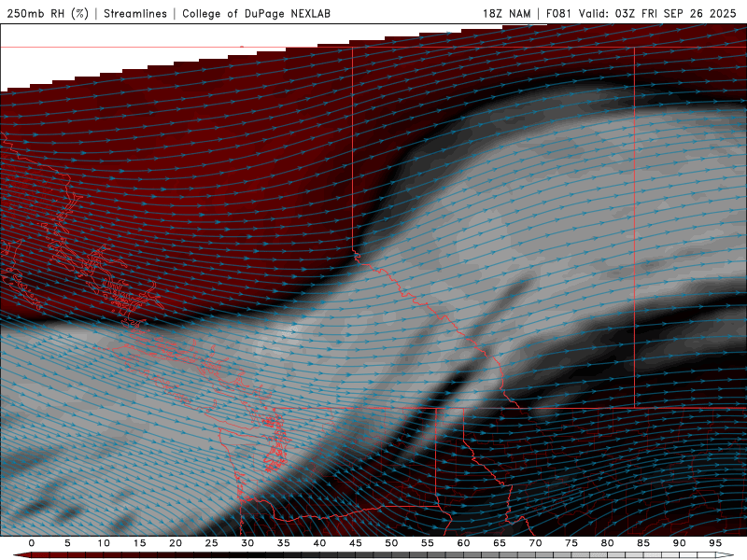Click the "15" colorbar tick label

tap(139, 543)
